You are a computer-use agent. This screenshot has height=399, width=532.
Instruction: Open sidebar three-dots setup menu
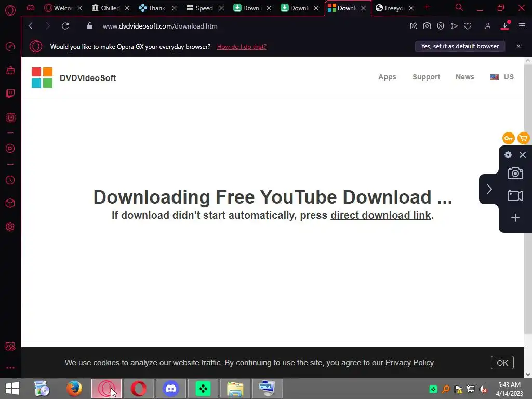[x=10, y=368]
